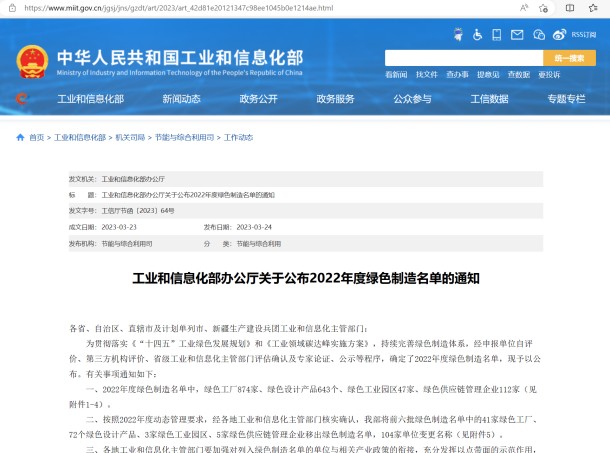Click the home icon in breadcrumb
Viewport: 610px width, 453px height.
click(21, 137)
